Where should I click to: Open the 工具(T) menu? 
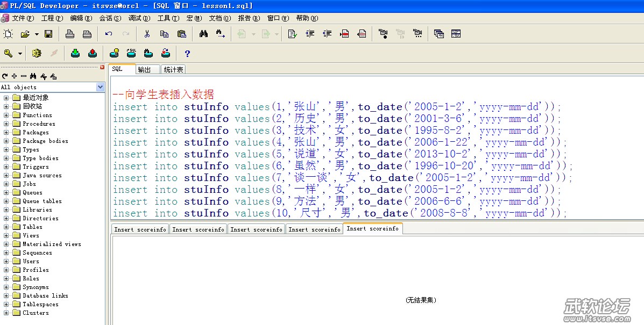tap(168, 18)
